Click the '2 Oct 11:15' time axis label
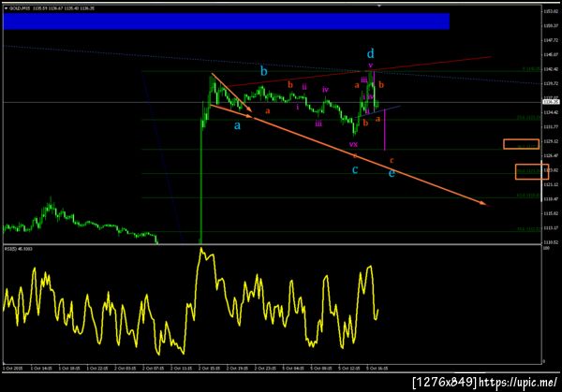This screenshot has height=392, width=562. tap(181, 368)
